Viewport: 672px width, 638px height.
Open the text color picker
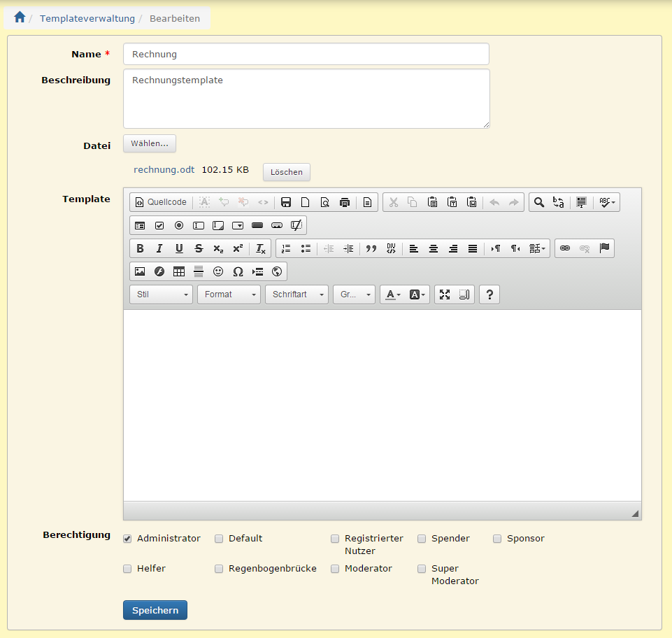tap(392, 295)
